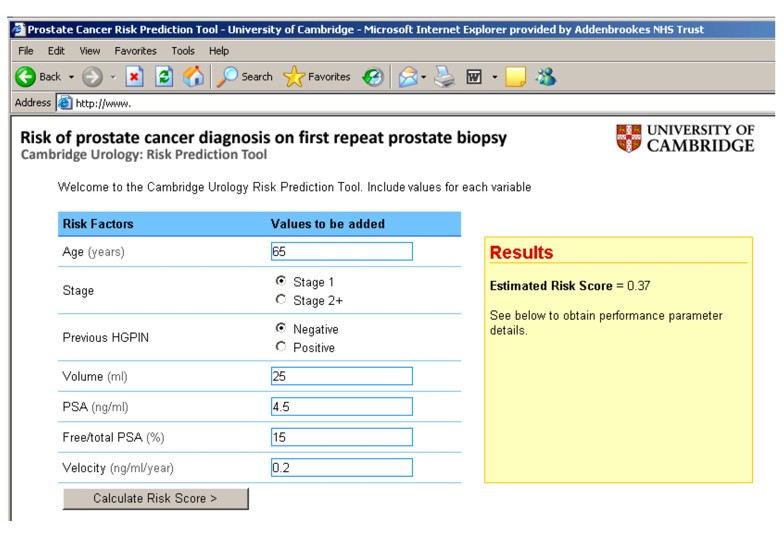784x536 pixels.
Task: Click the University of Cambridge crest logo
Action: tap(628, 138)
